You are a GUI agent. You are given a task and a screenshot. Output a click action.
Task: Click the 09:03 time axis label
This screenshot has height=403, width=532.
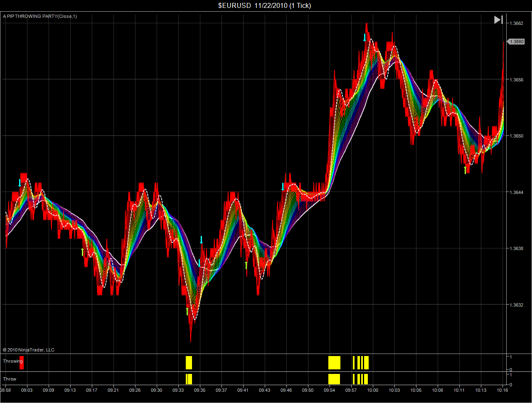(27, 390)
